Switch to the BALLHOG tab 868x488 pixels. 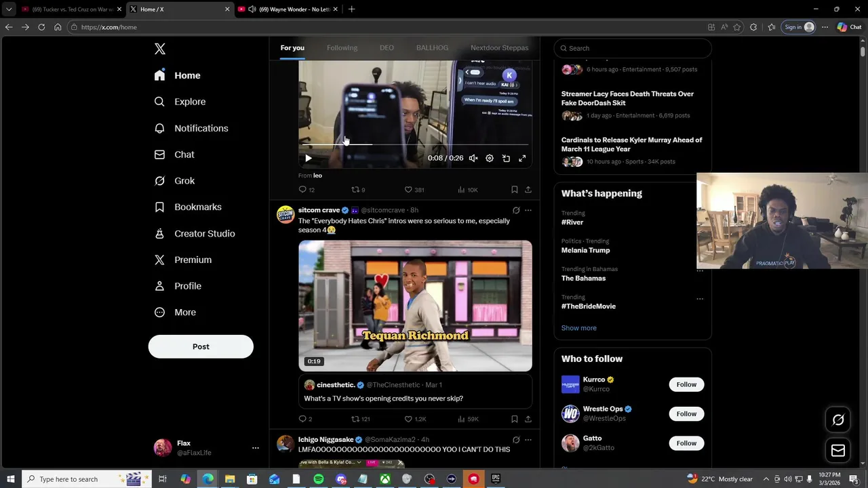pos(432,47)
